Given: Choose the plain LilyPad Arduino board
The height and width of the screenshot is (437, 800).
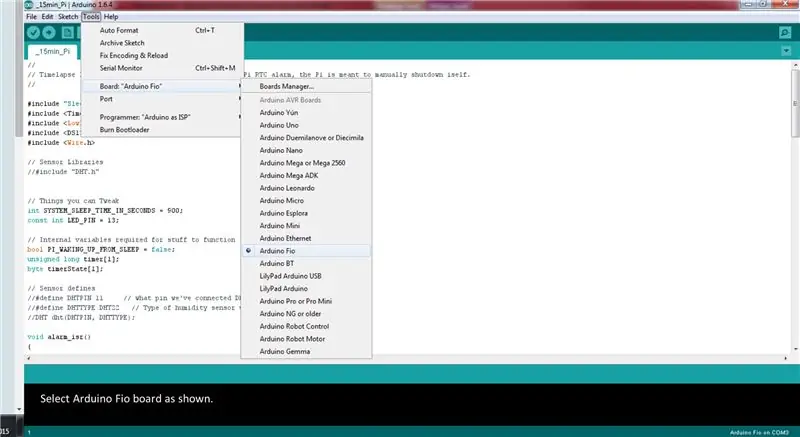Looking at the screenshot, I should coord(306,289).
